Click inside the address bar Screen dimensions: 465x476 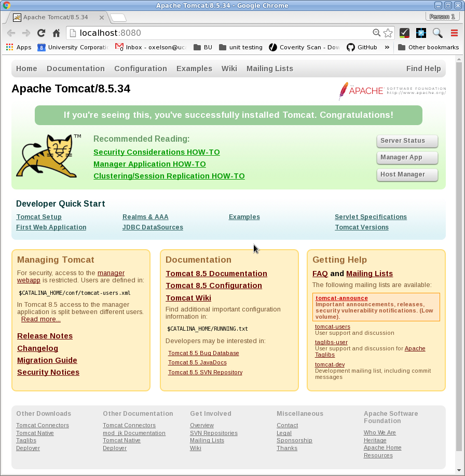pyautogui.click(x=208, y=32)
